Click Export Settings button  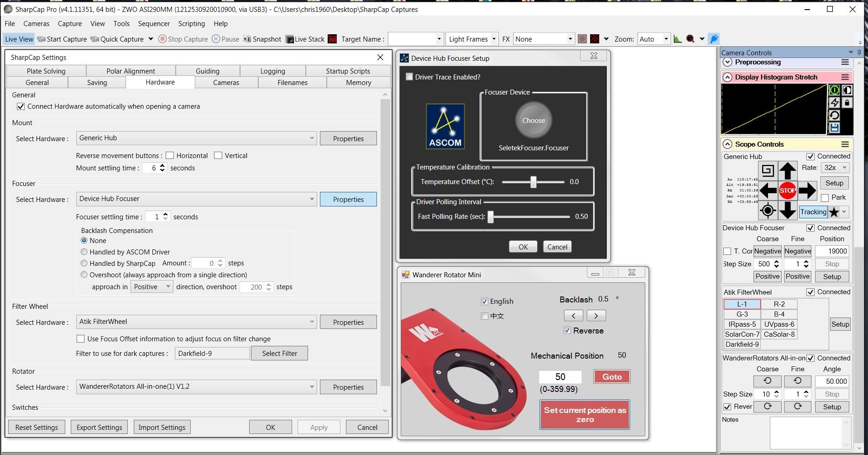tap(99, 427)
